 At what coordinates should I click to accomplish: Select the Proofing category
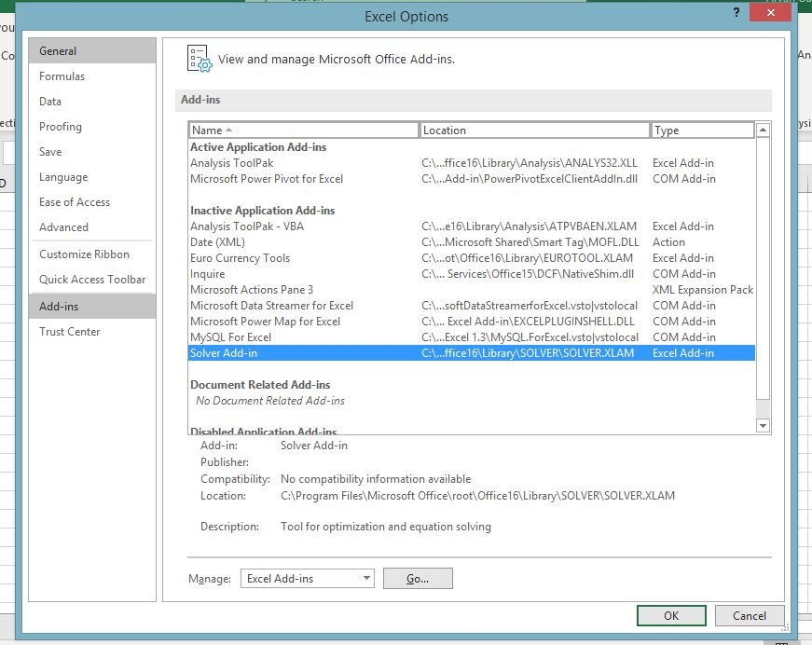[92, 127]
